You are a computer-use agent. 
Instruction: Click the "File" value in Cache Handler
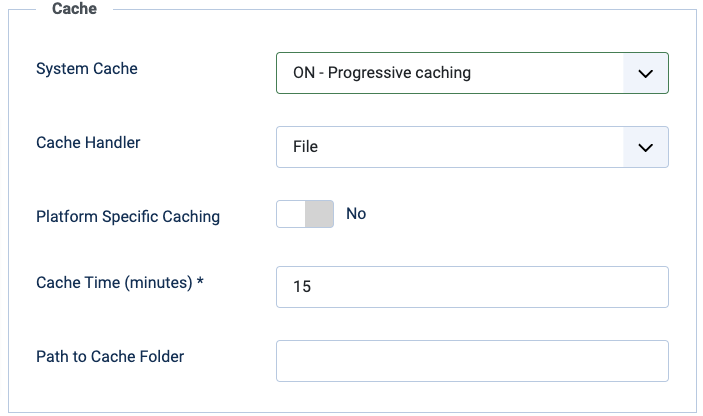[305, 147]
